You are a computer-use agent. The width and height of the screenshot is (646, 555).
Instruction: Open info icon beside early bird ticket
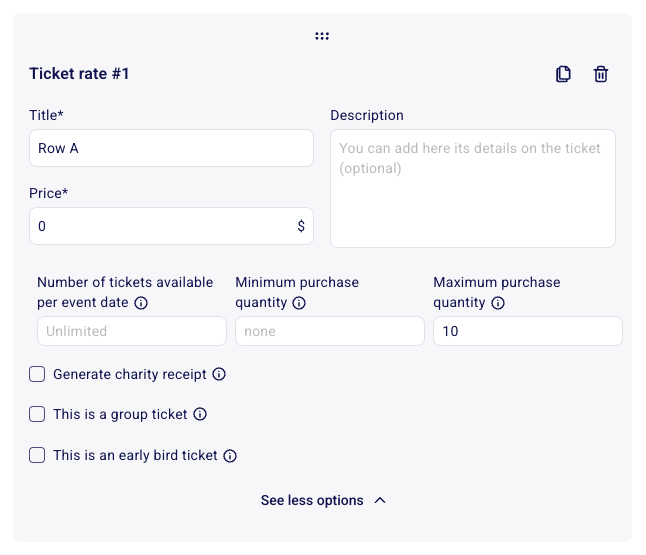pyautogui.click(x=230, y=455)
